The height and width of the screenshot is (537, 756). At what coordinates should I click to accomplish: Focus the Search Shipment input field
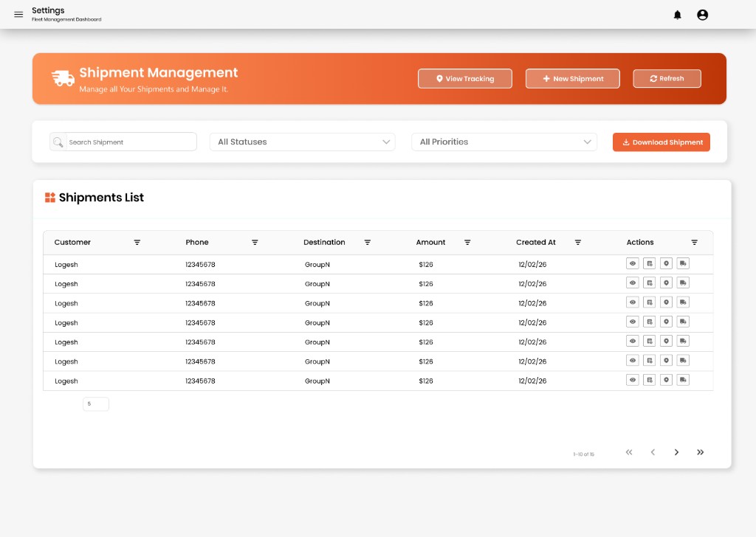[x=123, y=142]
